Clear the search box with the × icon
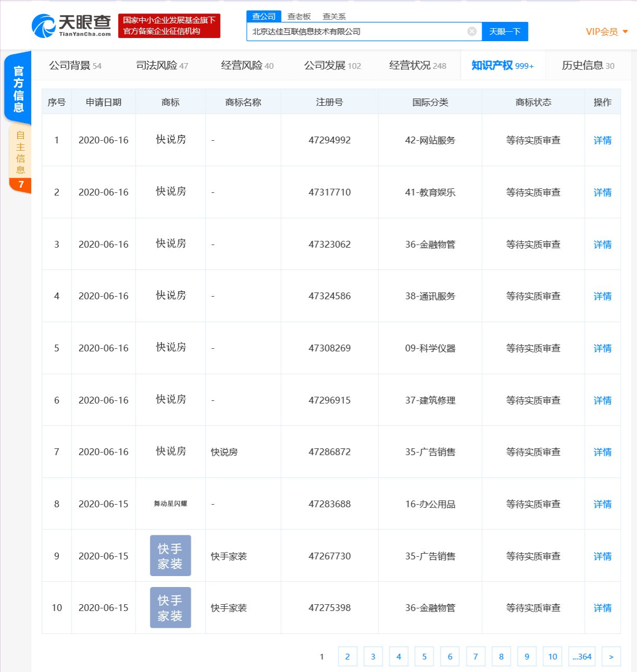637x672 pixels. 472,31
